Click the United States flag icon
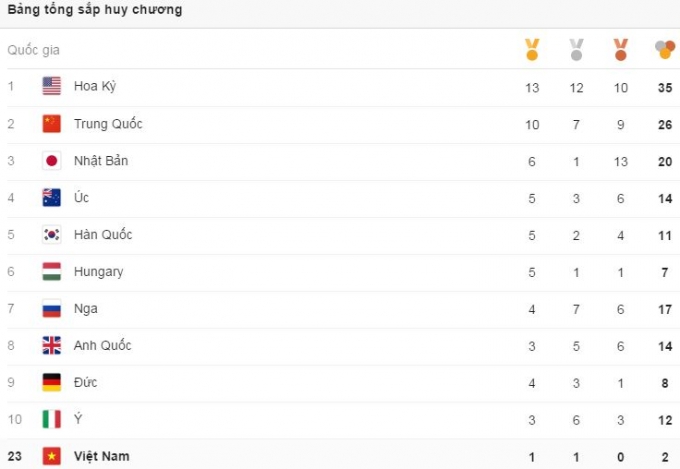 pos(52,86)
